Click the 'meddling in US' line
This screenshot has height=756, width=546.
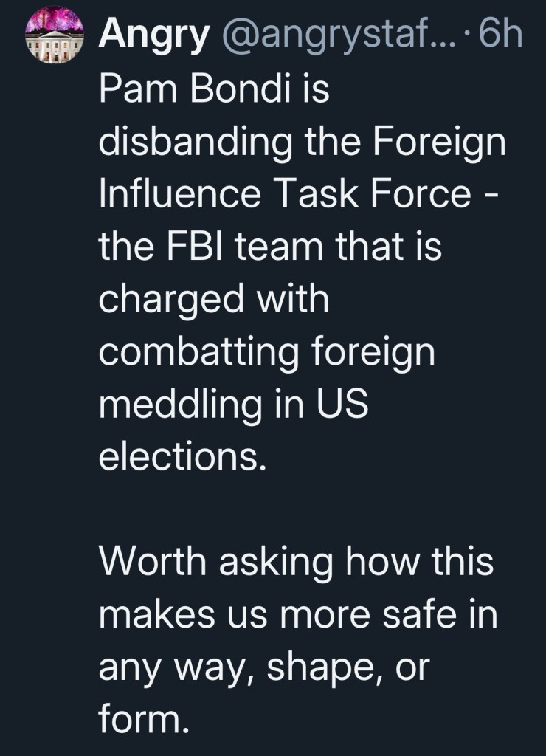(x=233, y=405)
